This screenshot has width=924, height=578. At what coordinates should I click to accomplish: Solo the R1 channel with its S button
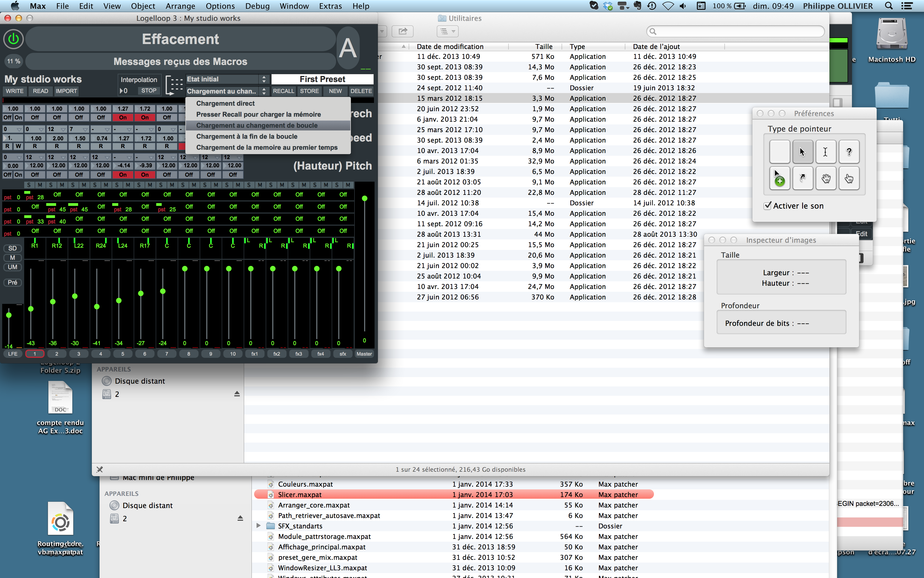click(29, 185)
